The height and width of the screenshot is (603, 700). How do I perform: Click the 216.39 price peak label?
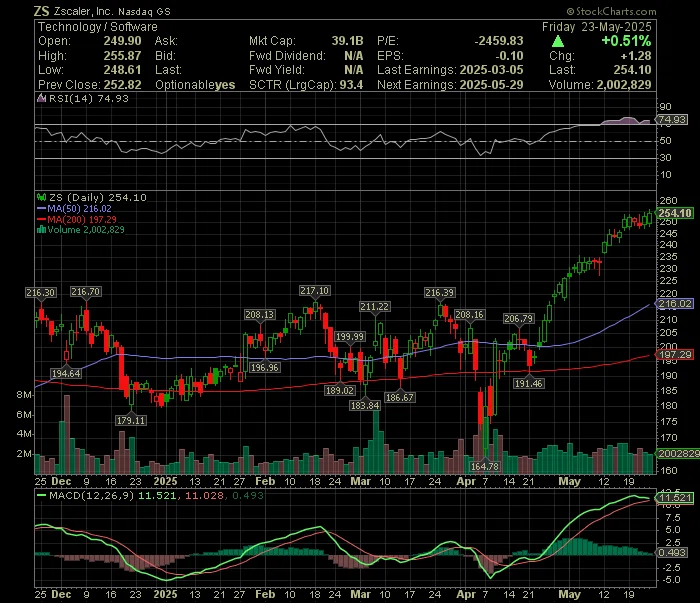pyautogui.click(x=439, y=293)
